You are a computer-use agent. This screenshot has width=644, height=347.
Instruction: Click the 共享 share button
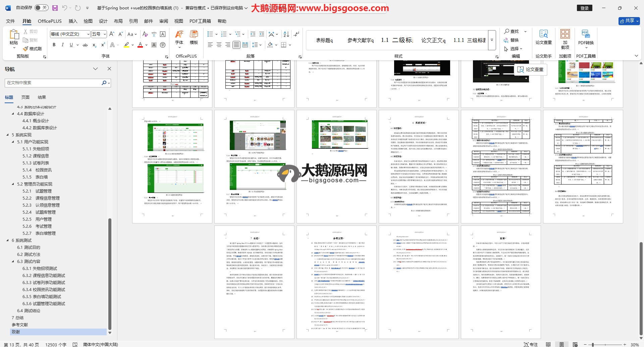pyautogui.click(x=629, y=21)
